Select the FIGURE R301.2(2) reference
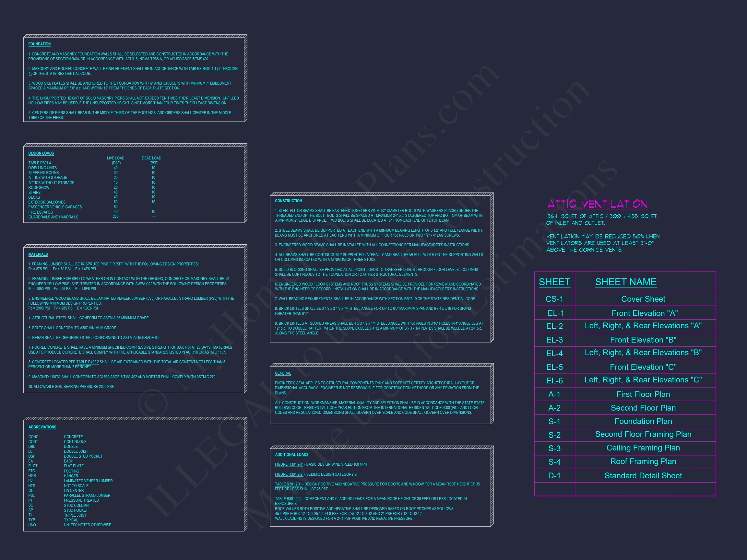 [289, 474]
